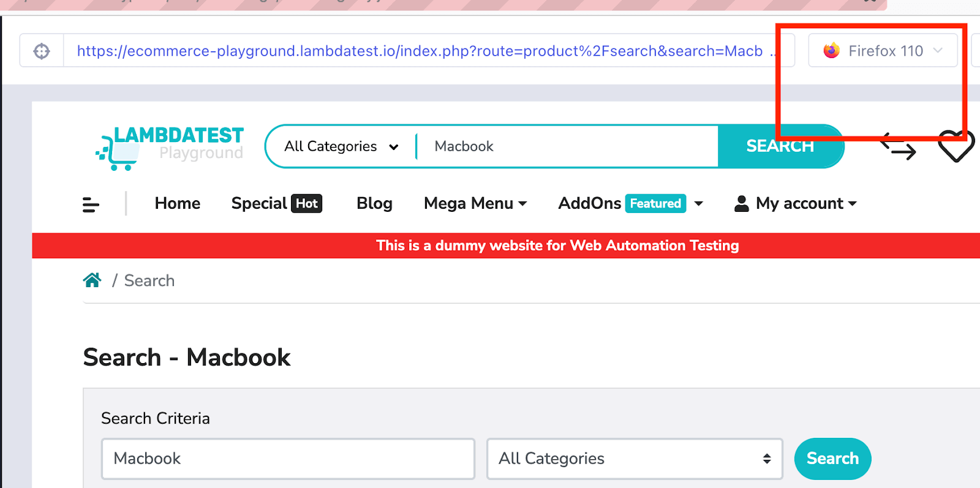The width and height of the screenshot is (980, 488).
Task: Open the Special Hot menu item
Action: tap(277, 203)
